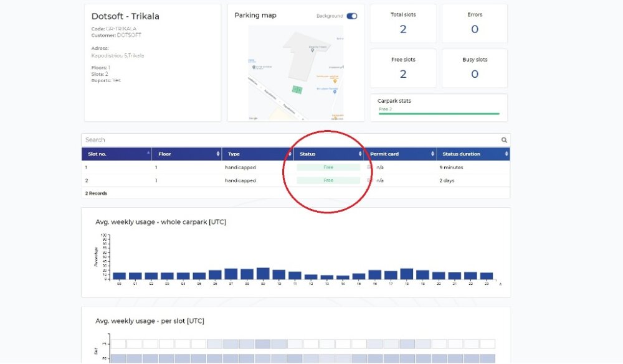Viewport: 623px width, 364px height.
Task: Click the Free status badge for slot 2
Action: (328, 180)
